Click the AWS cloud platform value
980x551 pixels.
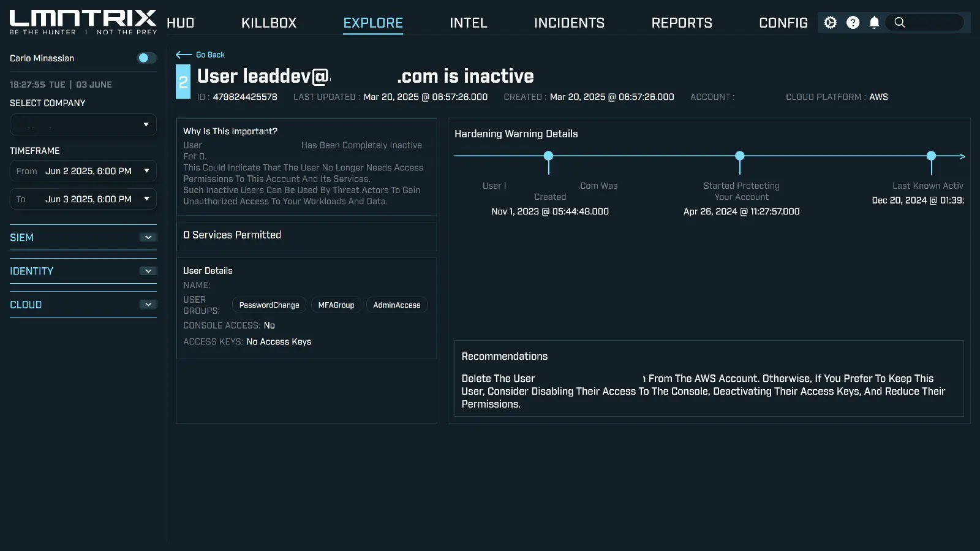878,97
